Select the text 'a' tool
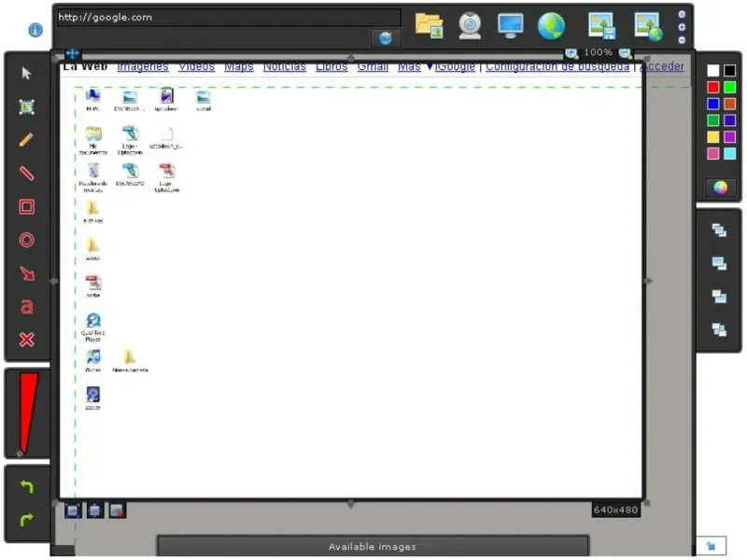This screenshot has width=747, height=560. pos(27,306)
